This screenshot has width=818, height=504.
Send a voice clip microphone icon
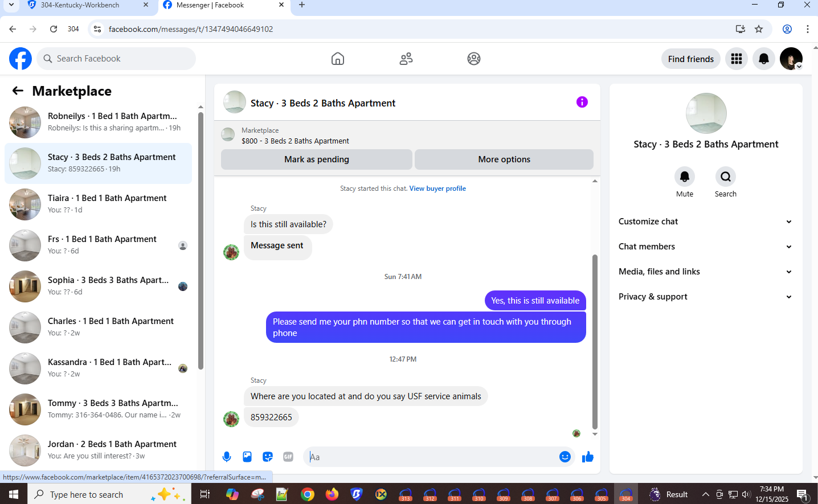click(x=227, y=457)
